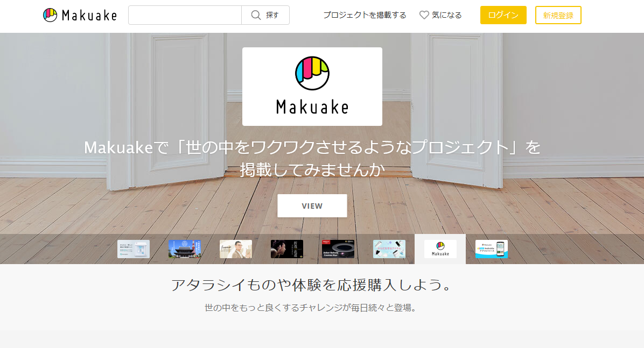Click the yellow ログイン button
Viewport: 644px width, 348px height.
[503, 15]
